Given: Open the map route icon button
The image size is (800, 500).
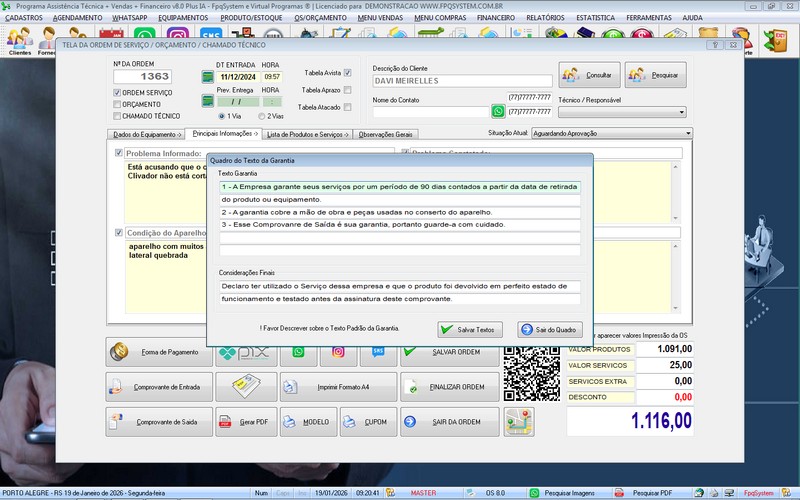Looking at the screenshot, I should click(519, 422).
